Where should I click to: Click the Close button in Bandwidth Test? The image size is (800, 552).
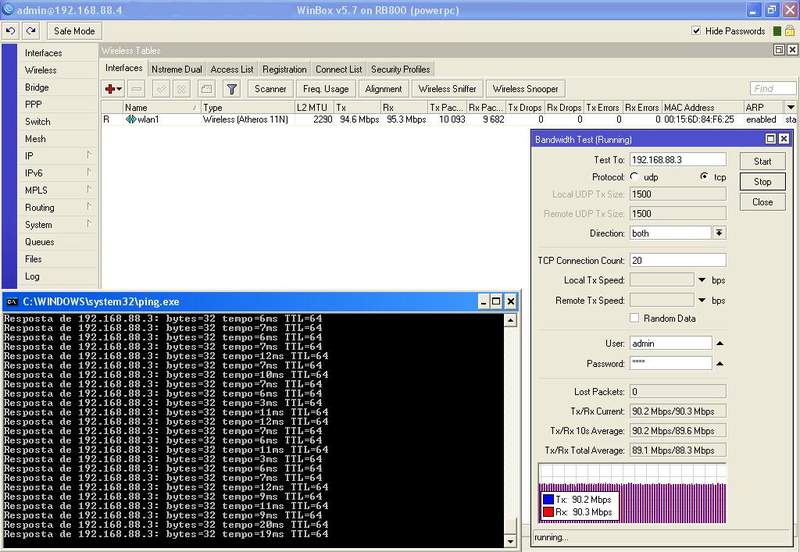[763, 202]
